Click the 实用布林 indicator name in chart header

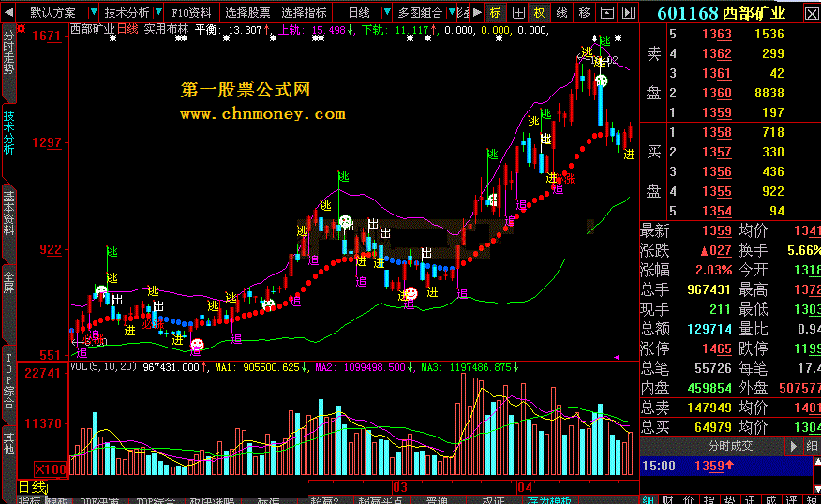166,29
